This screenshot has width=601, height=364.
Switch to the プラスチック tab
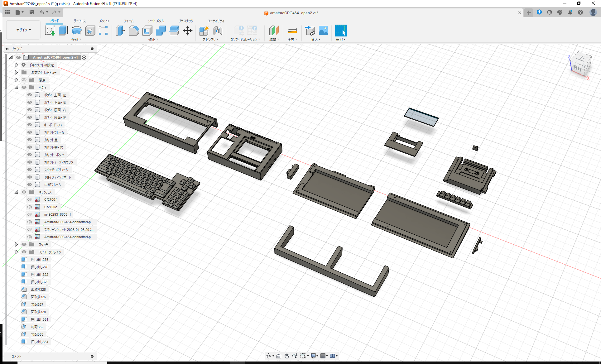coord(185,21)
